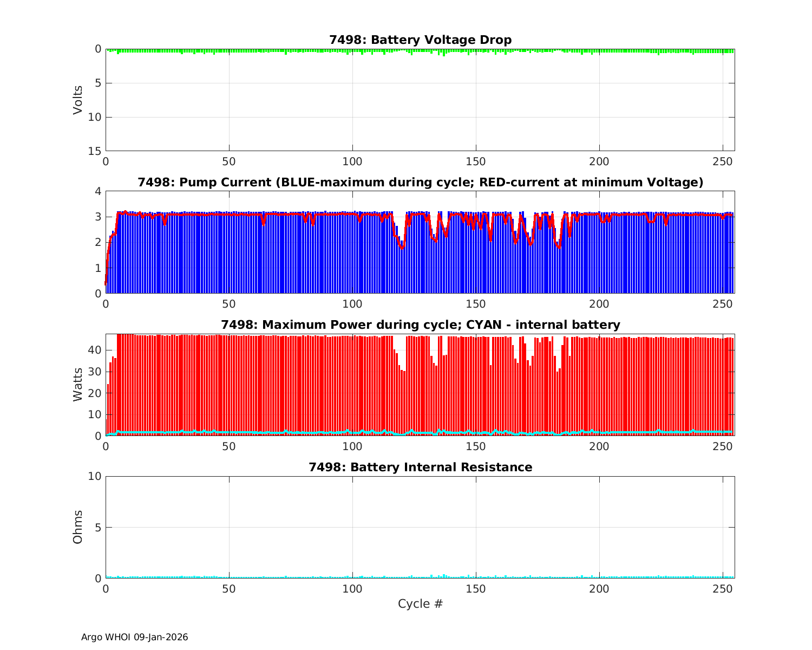Select the Ohms y-axis label

[x=78, y=527]
